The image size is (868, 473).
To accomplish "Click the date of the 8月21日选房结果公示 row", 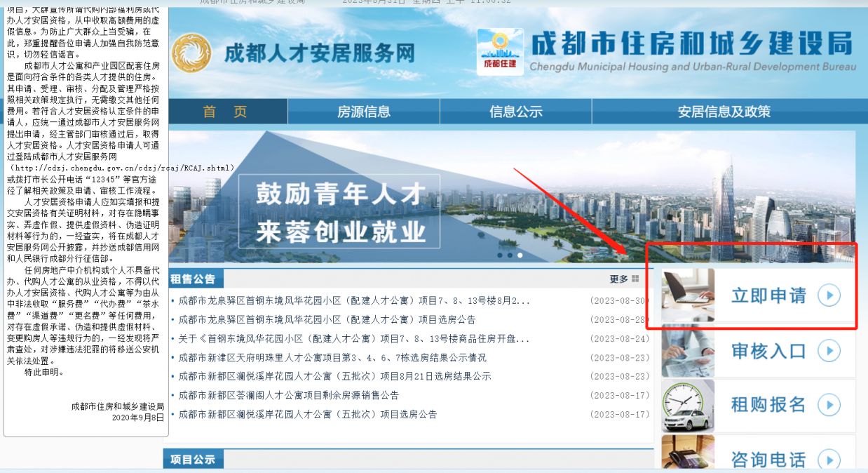I will click(619, 376).
